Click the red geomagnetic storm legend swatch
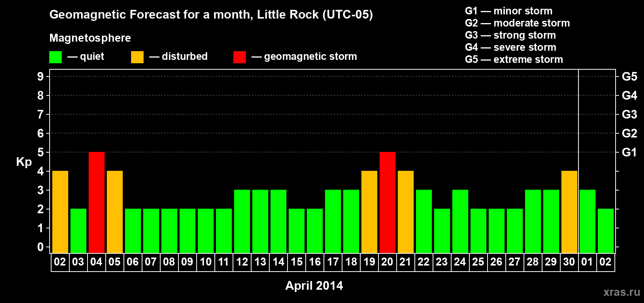This screenshot has width=644, height=303. 240,57
